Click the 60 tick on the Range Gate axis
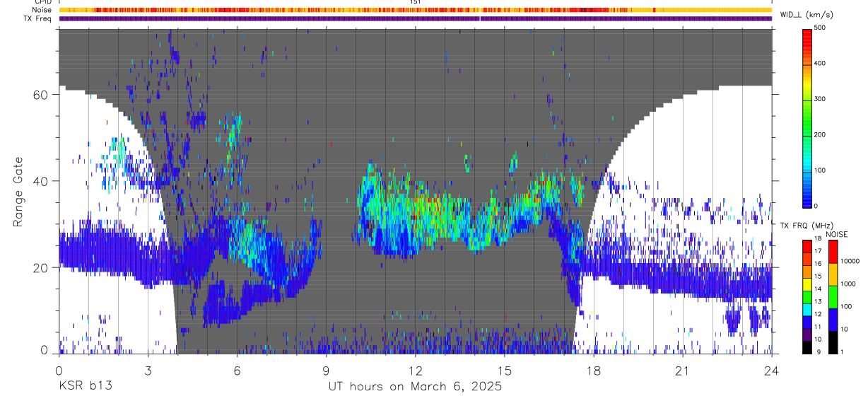The image size is (868, 401). pos(42,95)
